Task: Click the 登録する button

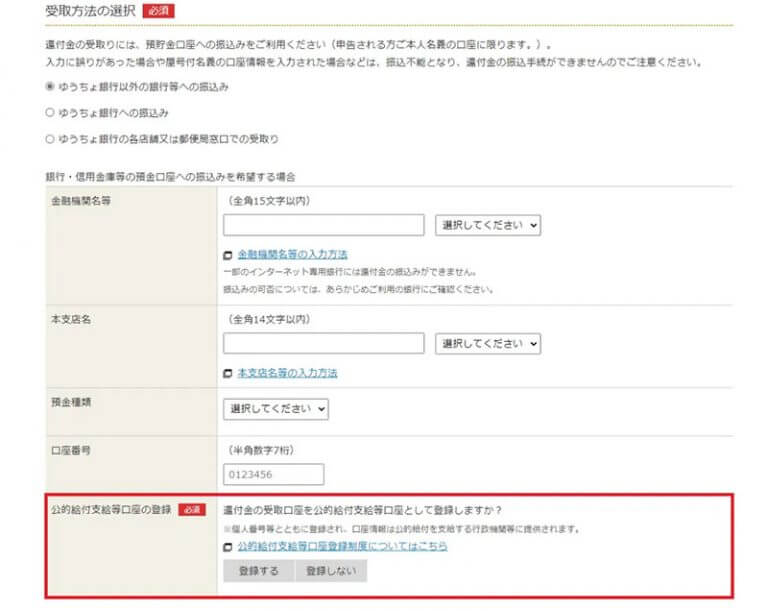Action: pos(259,571)
